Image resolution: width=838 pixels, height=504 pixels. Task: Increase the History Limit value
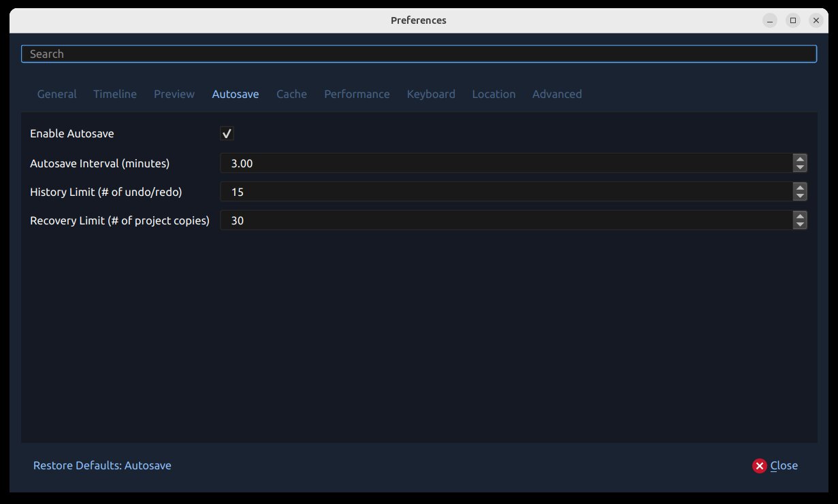(800, 188)
